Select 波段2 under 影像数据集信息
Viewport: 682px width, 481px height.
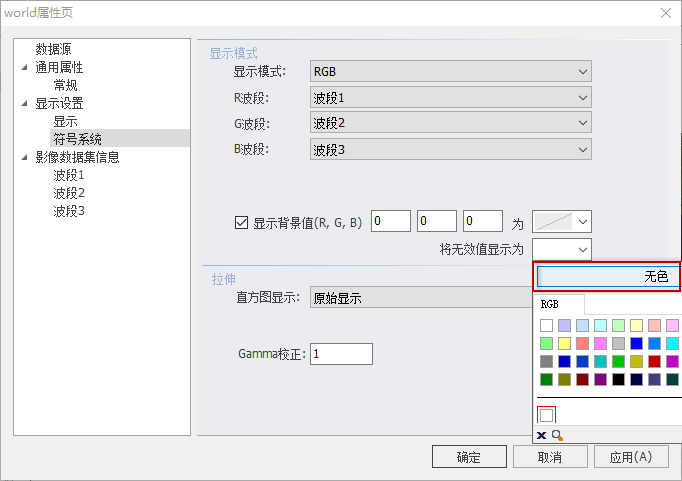pos(69,193)
